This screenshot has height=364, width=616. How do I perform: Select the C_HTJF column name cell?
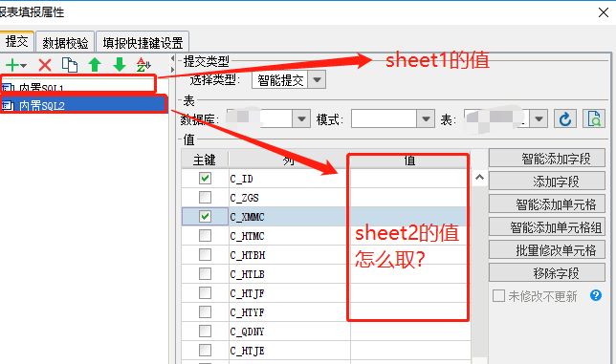289,293
